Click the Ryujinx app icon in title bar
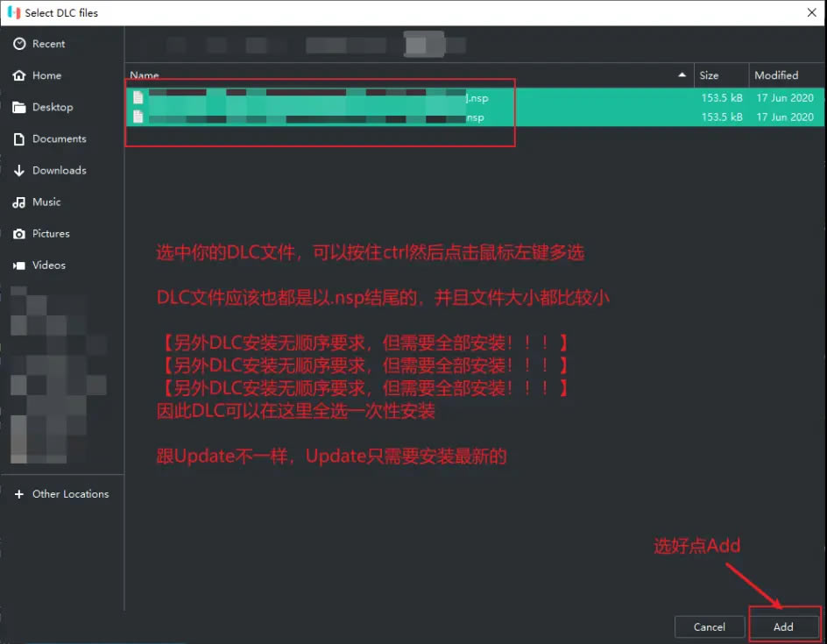827x644 pixels. click(x=14, y=12)
